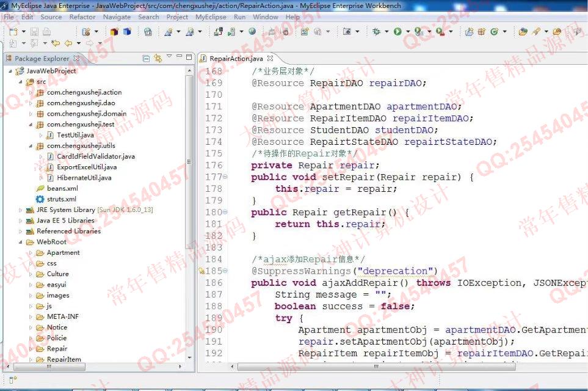The width and height of the screenshot is (588, 391).
Task: Open the File menu
Action: click(x=9, y=17)
